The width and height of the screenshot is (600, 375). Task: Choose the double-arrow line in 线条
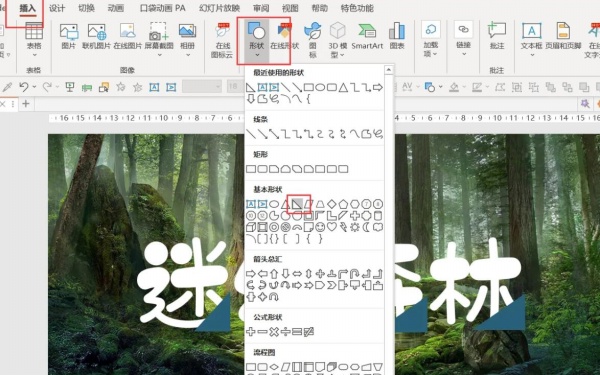pos(274,134)
